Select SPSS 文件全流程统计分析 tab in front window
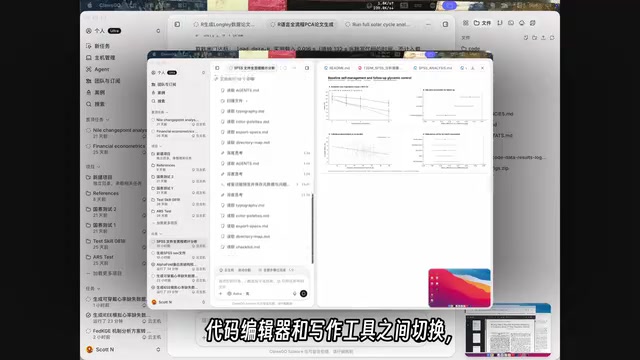Screen dimensions: 640x360 coord(252,68)
